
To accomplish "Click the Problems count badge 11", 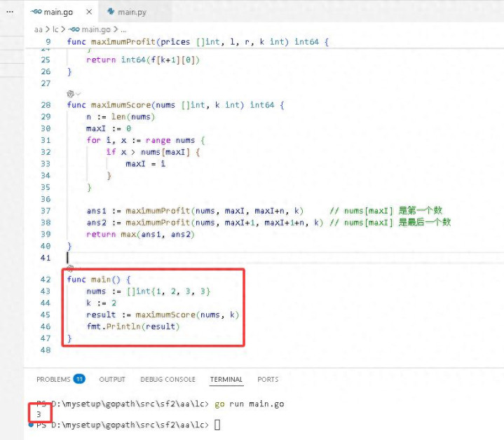I will tap(79, 379).
